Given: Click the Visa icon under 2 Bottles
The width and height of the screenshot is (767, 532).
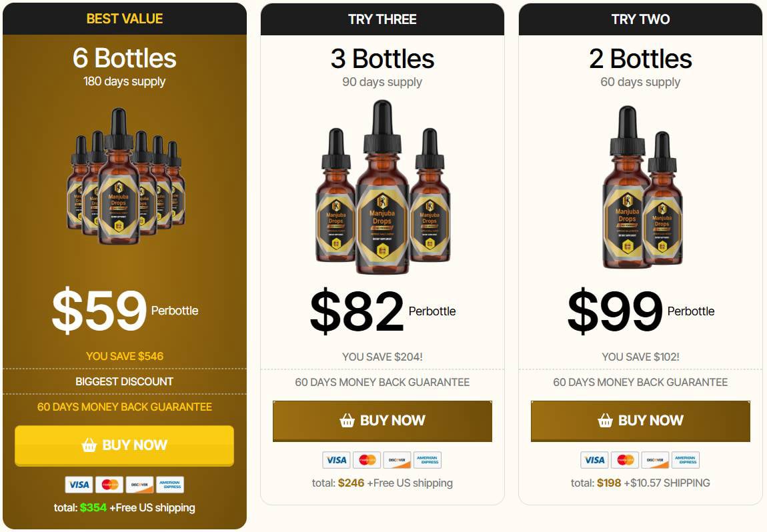Looking at the screenshot, I should pyautogui.click(x=594, y=460).
